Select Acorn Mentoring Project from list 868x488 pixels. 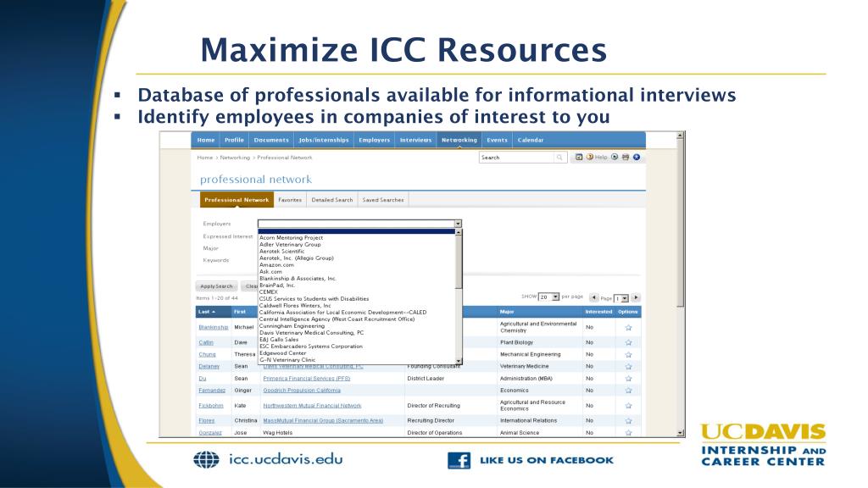(292, 238)
